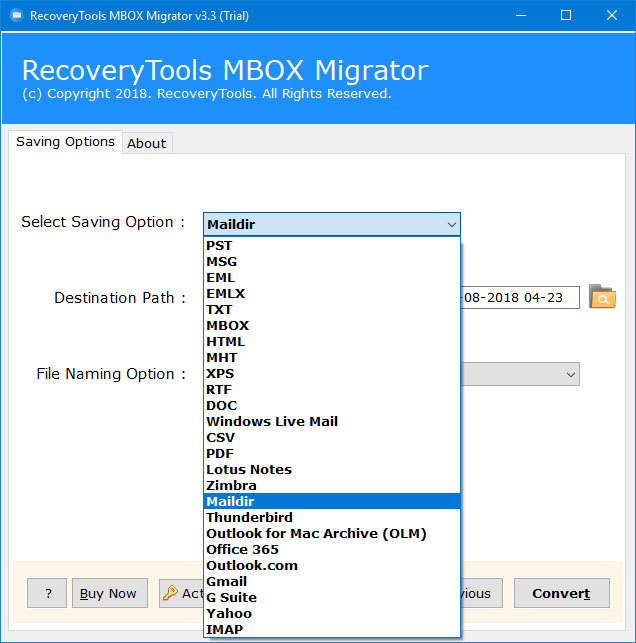Open help with the question mark button
Screen dimensions: 636x643
point(47,593)
